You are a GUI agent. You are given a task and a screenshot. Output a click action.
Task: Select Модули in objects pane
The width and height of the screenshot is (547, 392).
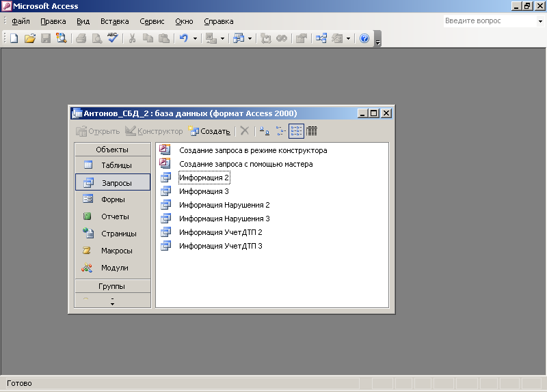(x=112, y=268)
